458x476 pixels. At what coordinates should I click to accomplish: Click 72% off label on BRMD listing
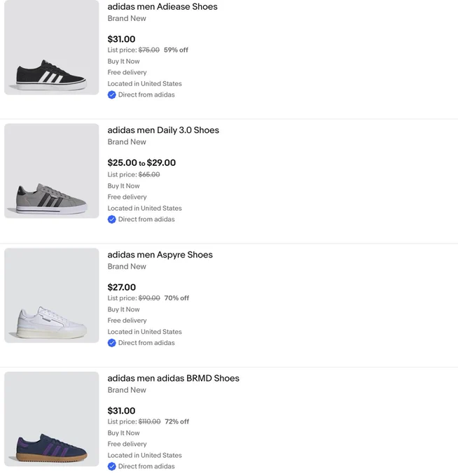pyautogui.click(x=177, y=421)
